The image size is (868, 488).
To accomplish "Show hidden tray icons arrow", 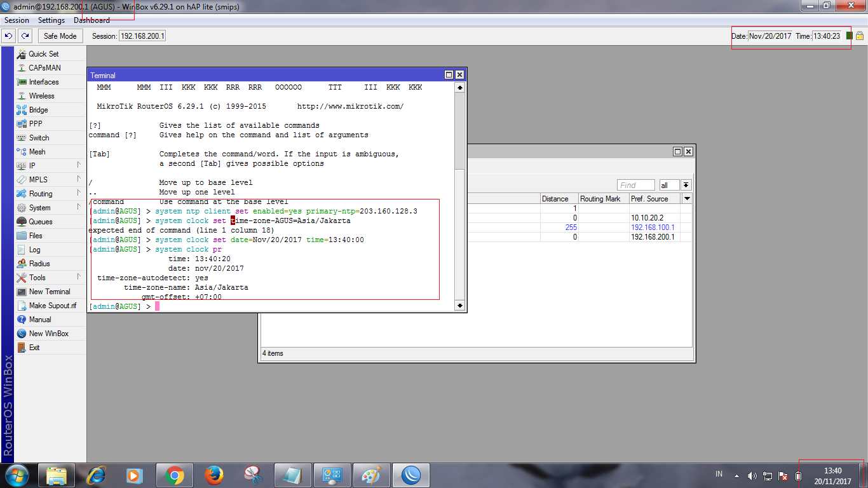I will (x=736, y=475).
